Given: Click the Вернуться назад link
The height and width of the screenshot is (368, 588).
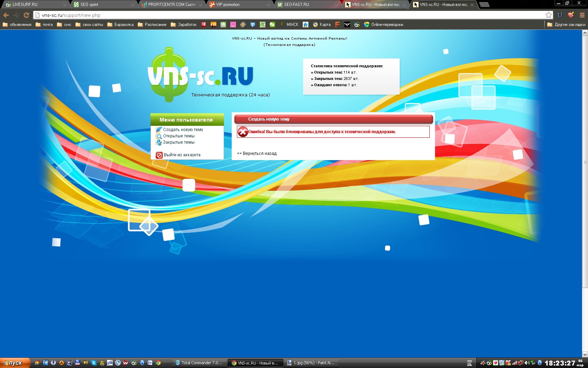Looking at the screenshot, I should (257, 154).
